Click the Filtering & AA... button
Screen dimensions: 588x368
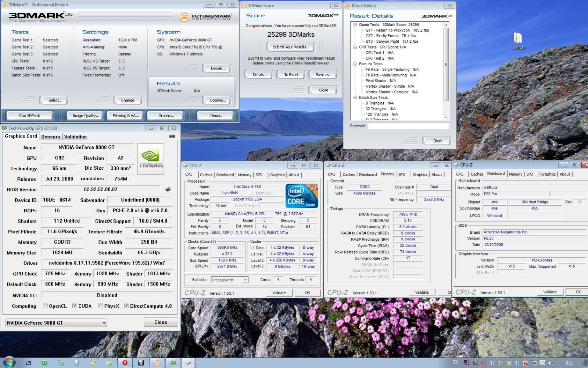[126, 116]
